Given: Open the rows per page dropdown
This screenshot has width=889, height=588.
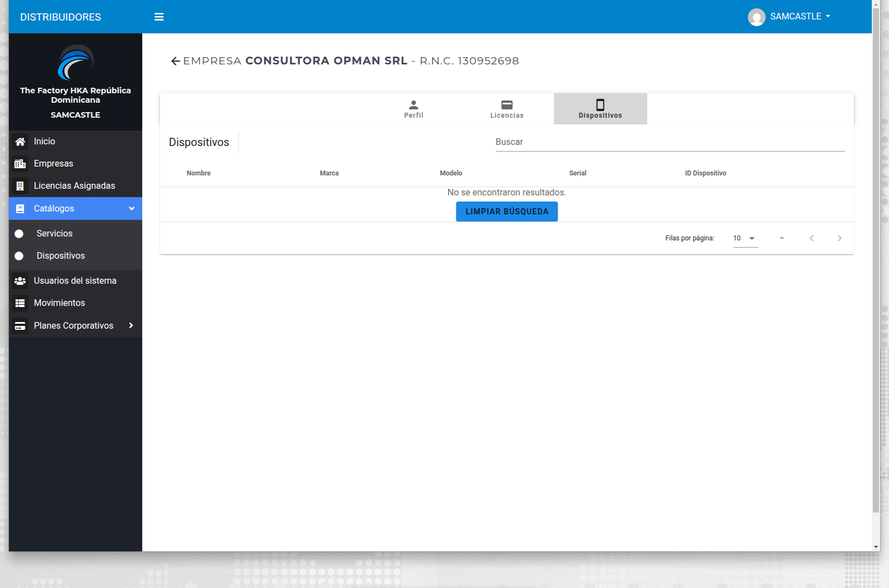Looking at the screenshot, I should [745, 238].
